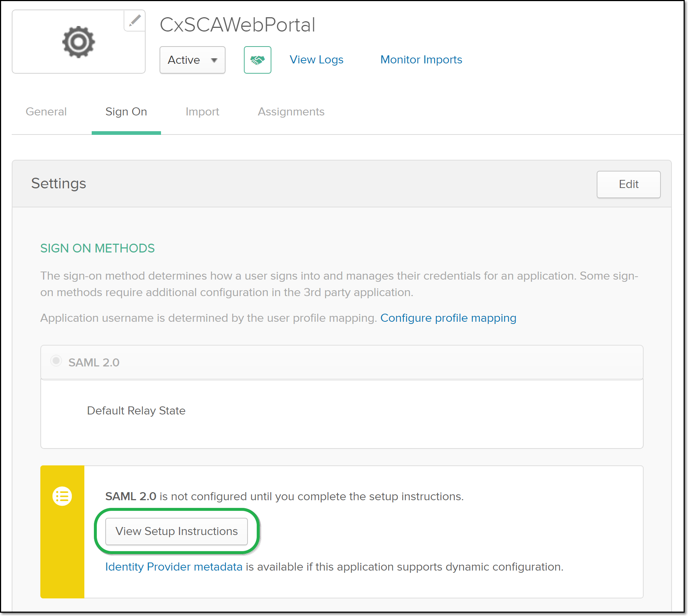Click the SIGN ON METHODS heading
This screenshot has width=688, height=616.
click(98, 248)
